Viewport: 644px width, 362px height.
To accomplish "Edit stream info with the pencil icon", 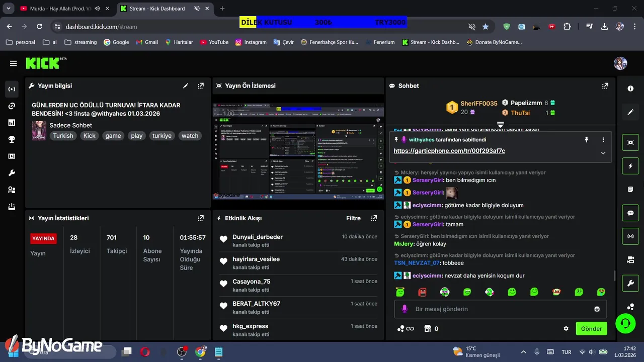I will click(186, 86).
